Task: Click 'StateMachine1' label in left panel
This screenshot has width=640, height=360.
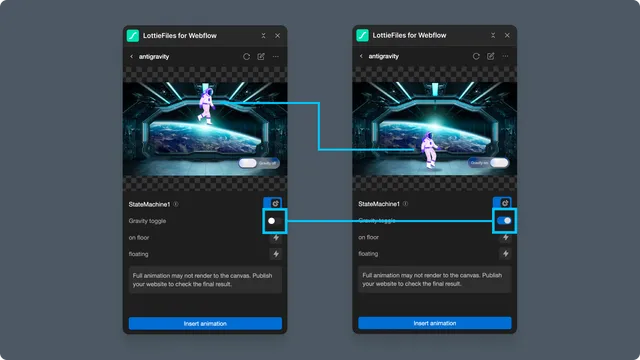Action: click(149, 204)
